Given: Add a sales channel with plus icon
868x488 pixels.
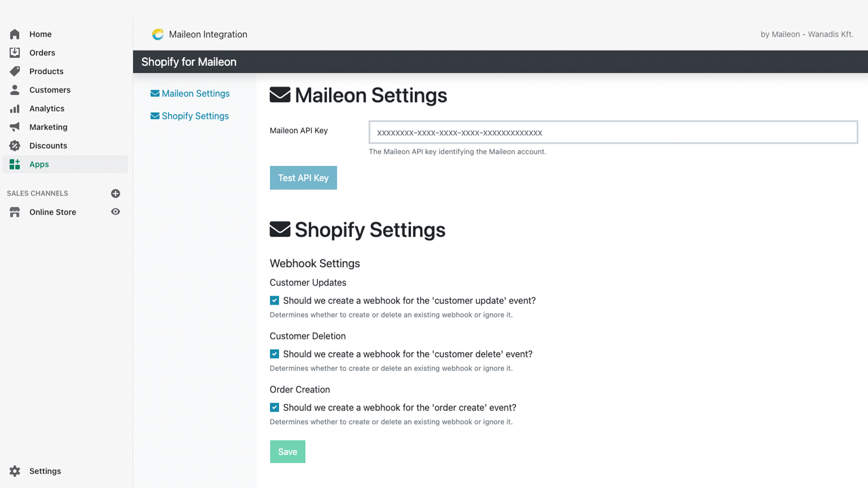Looking at the screenshot, I should [116, 194].
